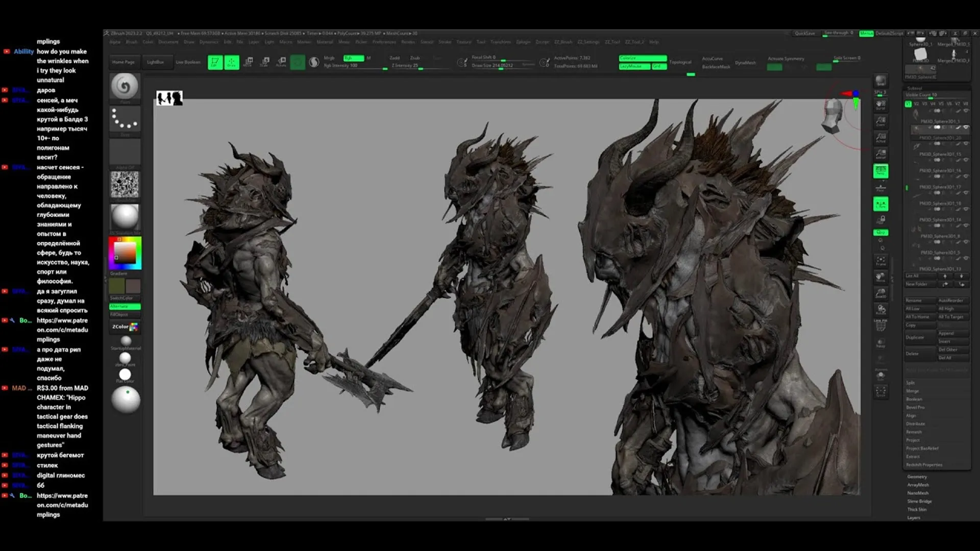The height and width of the screenshot is (551, 980).
Task: Toggle Persp perspective view button
Action: (x=880, y=171)
